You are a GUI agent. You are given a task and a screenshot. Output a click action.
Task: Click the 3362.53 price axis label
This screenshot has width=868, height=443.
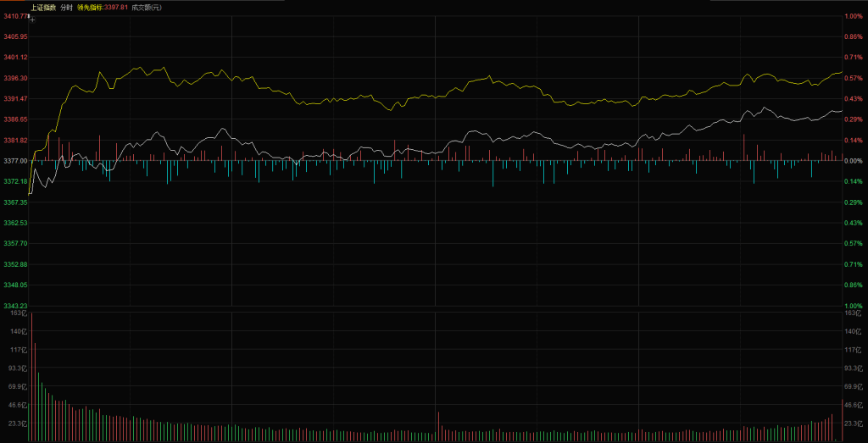pyautogui.click(x=15, y=223)
